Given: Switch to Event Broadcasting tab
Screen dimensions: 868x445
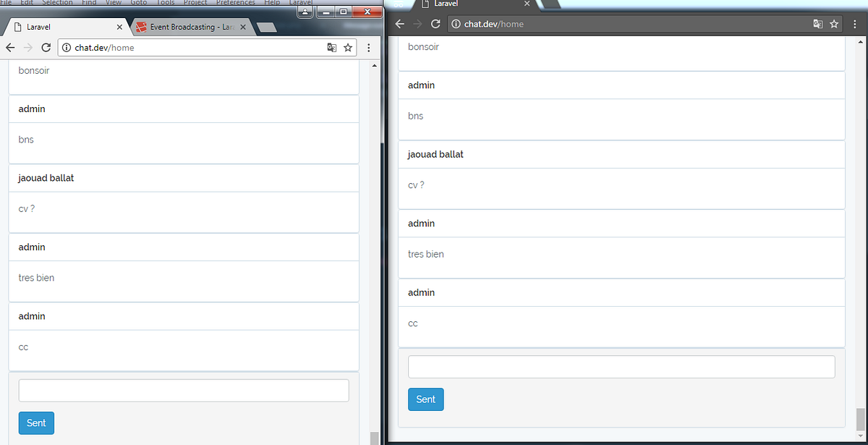Looking at the screenshot, I should (x=192, y=27).
